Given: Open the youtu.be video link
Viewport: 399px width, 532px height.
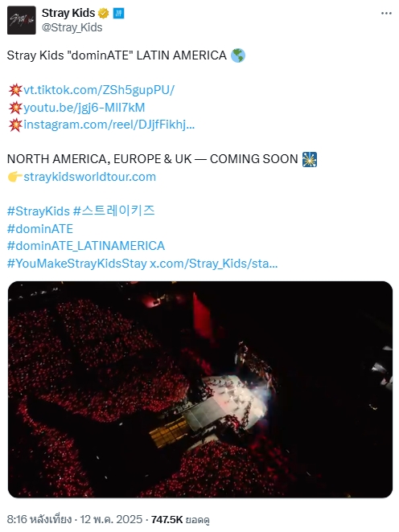Looking at the screenshot, I should click(x=84, y=108).
